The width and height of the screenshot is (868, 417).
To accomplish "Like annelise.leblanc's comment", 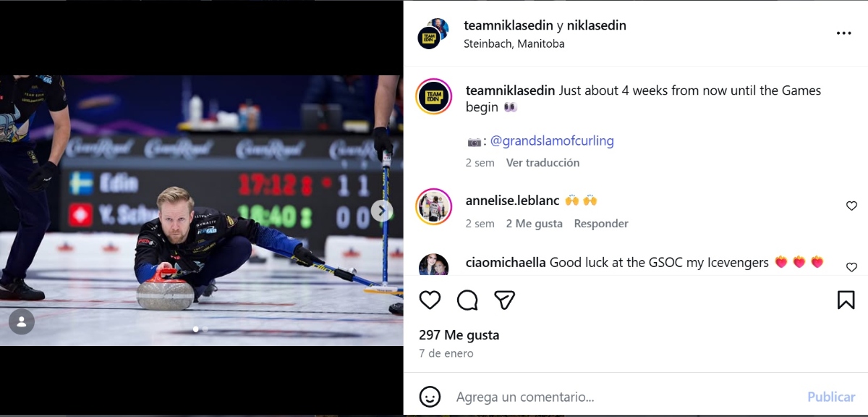I will [851, 206].
